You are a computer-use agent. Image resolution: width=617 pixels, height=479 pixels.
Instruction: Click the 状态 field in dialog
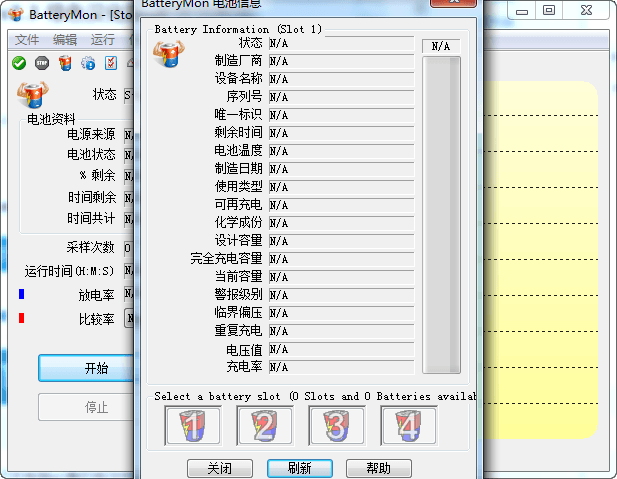pos(342,43)
